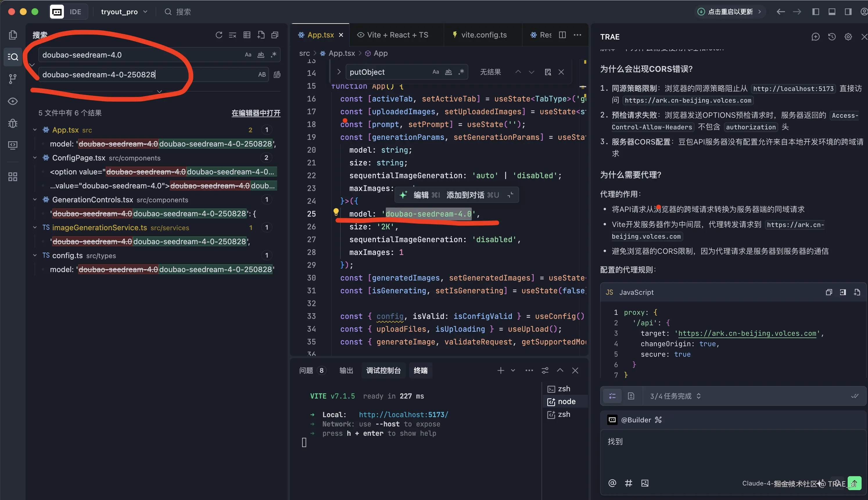Open the Explorer files icon in sidebar
This screenshot has height=500, width=868.
(13, 35)
